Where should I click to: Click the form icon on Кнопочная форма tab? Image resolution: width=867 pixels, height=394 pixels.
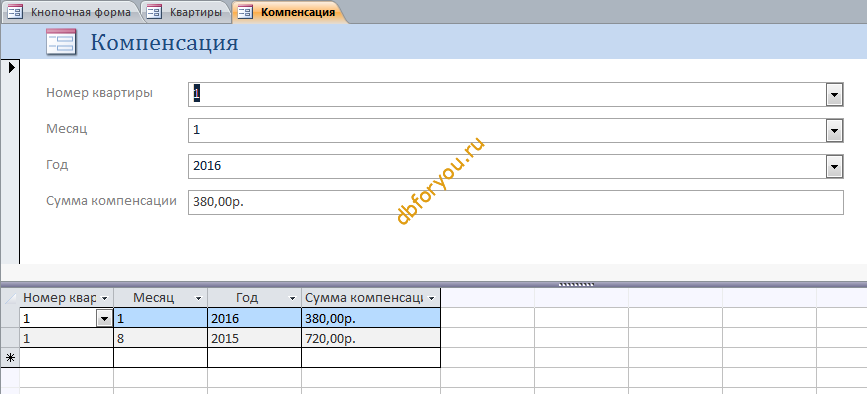pyautogui.click(x=15, y=12)
